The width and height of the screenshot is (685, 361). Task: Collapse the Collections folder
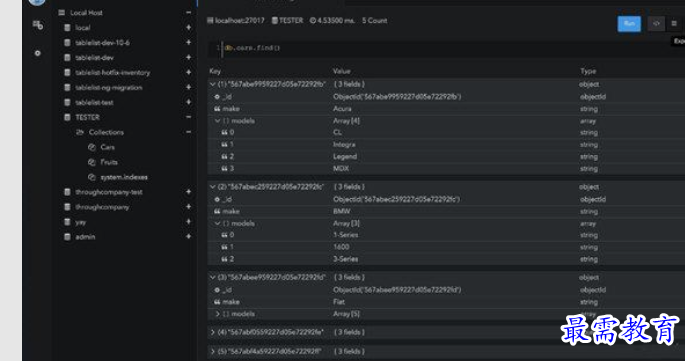pyautogui.click(x=189, y=132)
